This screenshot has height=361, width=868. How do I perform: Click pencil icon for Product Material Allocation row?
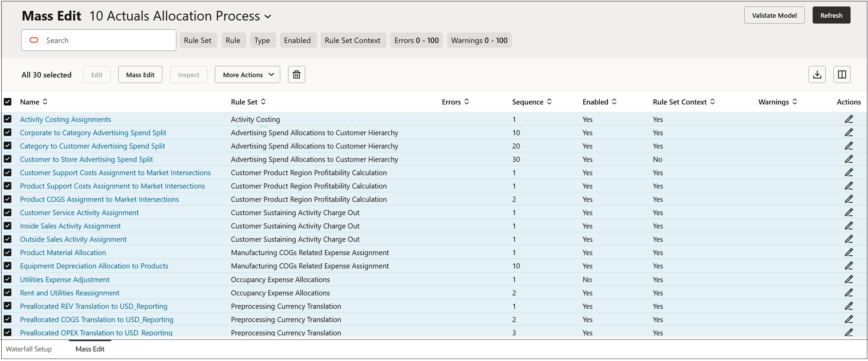click(849, 252)
